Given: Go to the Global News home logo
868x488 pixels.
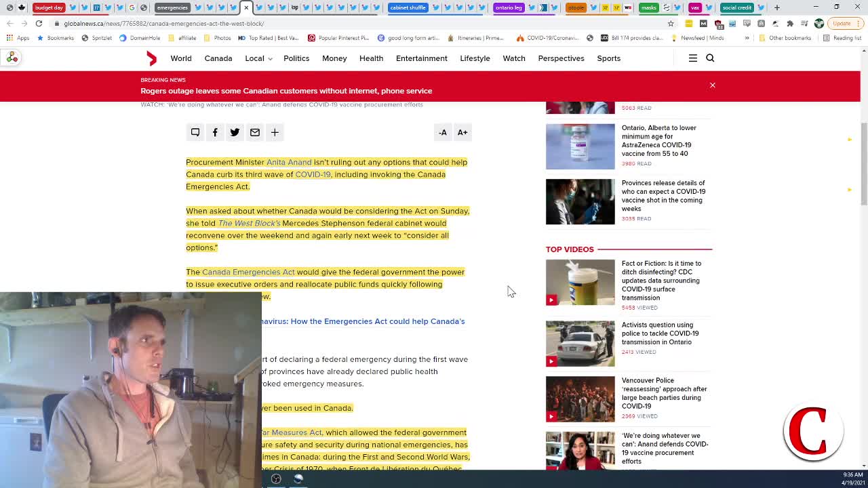Looking at the screenshot, I should coord(152,58).
